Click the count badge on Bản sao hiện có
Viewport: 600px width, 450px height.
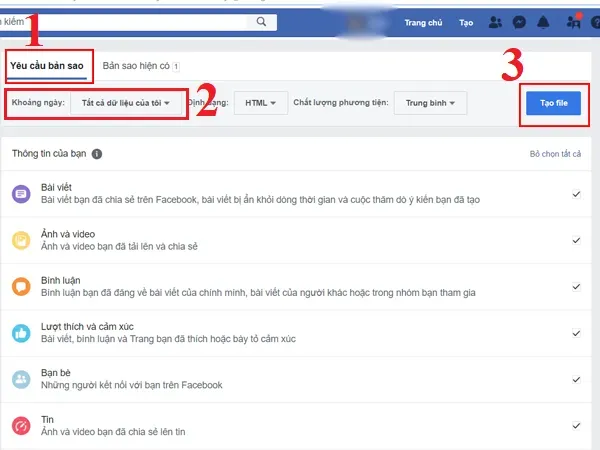176,67
